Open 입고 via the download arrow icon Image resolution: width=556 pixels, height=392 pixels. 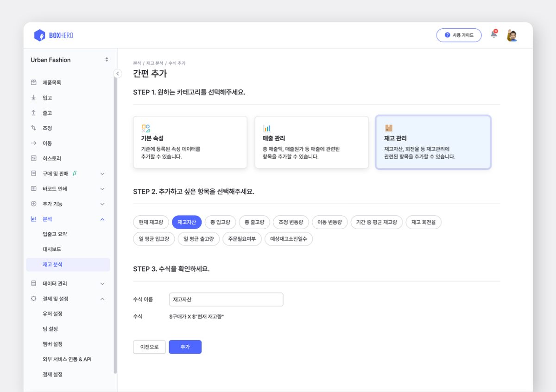(x=32, y=97)
